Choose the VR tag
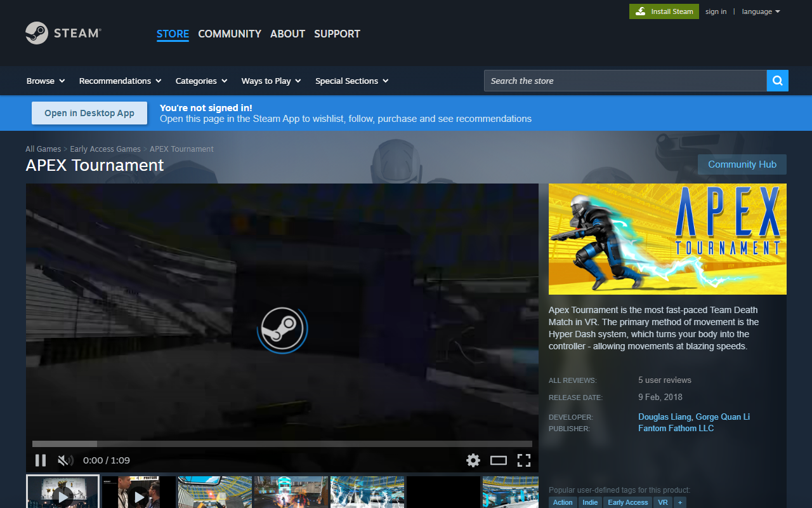This screenshot has height=508, width=812. pos(663,502)
